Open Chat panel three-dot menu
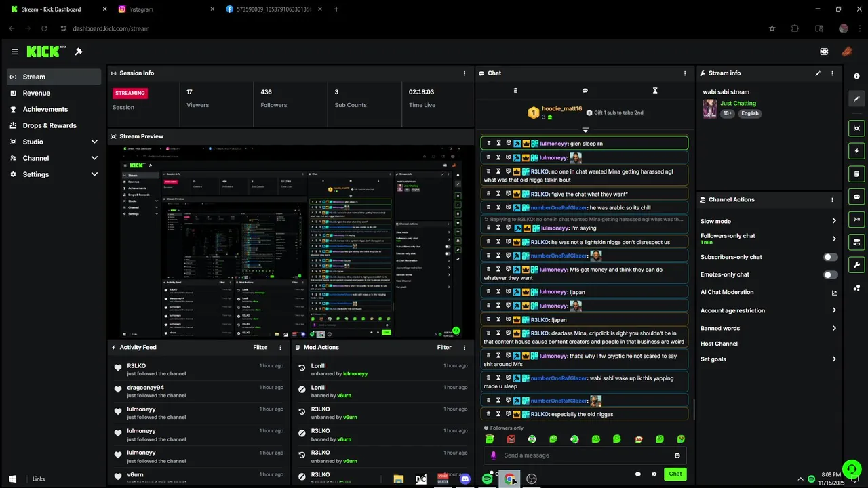 pos(685,73)
